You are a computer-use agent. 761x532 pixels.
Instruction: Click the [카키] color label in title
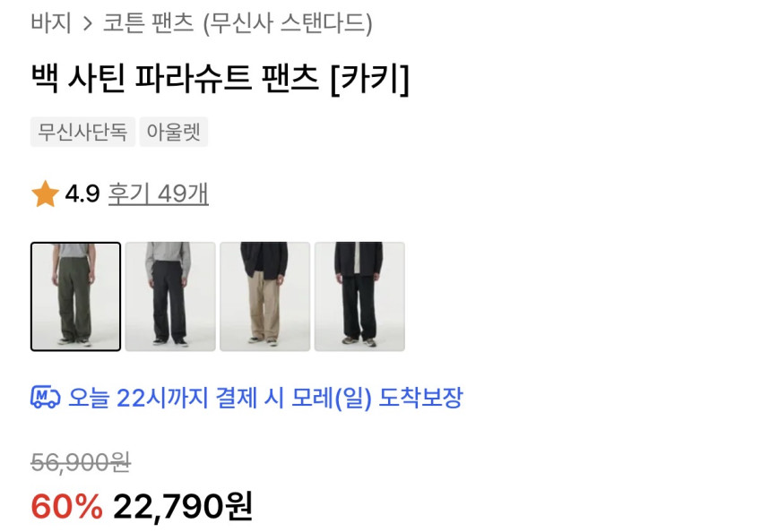[370, 79]
